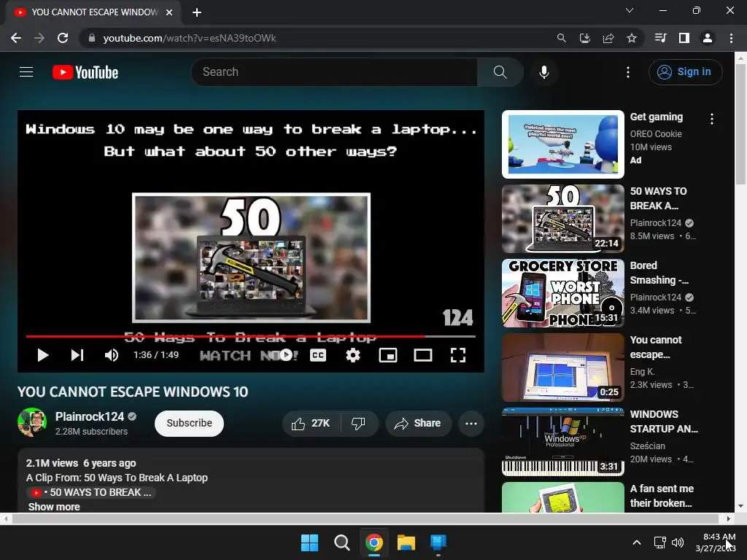
Task: Open Chrome three-dot menu
Action: pos(731,38)
